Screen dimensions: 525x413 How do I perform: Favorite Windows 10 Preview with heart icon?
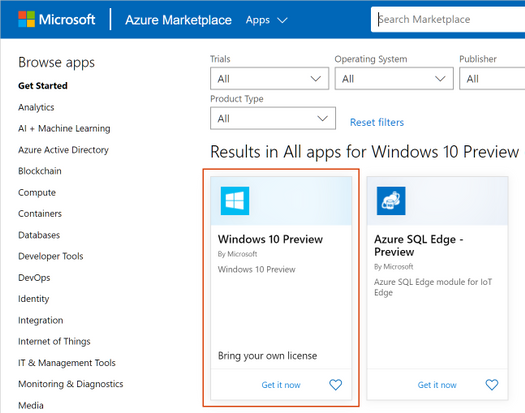(x=335, y=385)
